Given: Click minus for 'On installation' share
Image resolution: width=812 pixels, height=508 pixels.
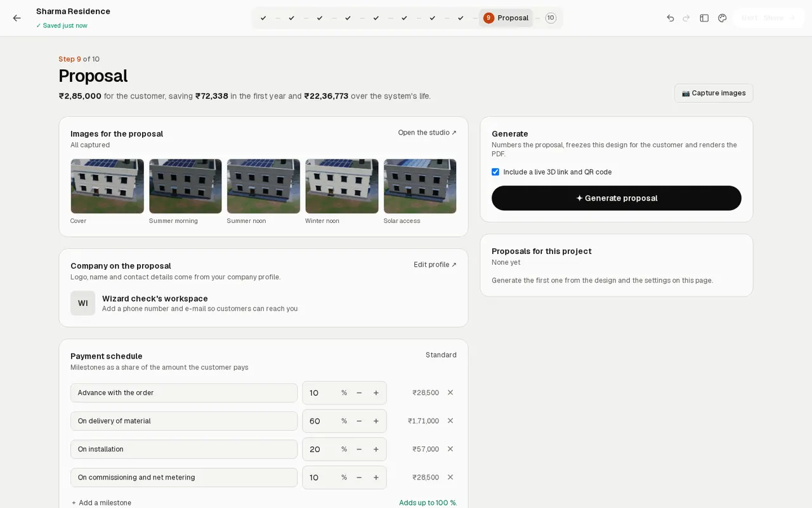Looking at the screenshot, I should (359, 449).
